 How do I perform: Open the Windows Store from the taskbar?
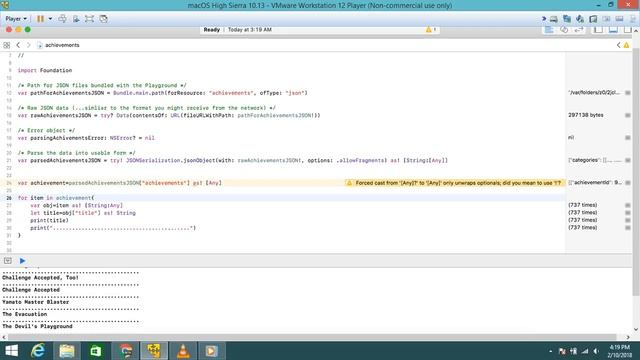[x=96, y=351]
